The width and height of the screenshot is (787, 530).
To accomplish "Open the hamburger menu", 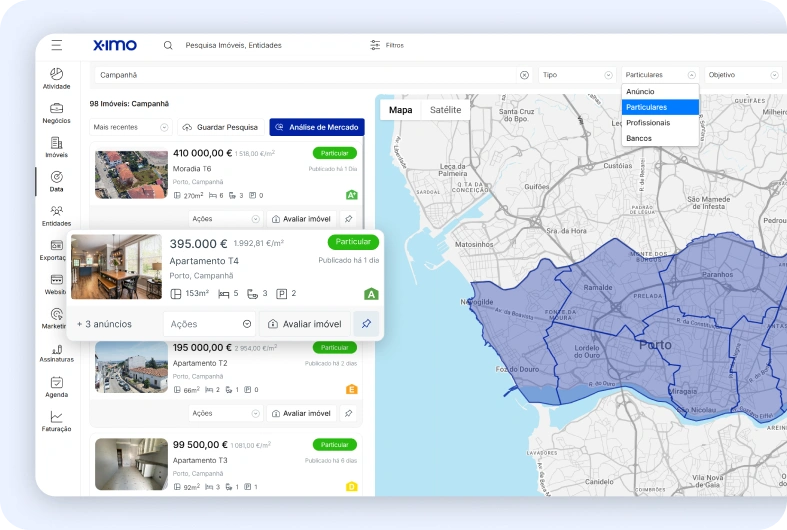I will click(x=57, y=45).
